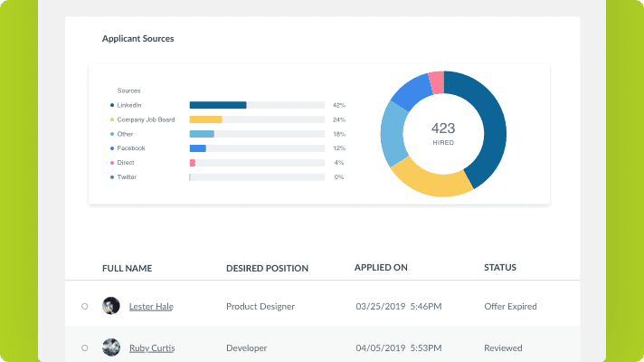Select the radio button for Ruby Curtis
The image size is (644, 362).
[85, 348]
